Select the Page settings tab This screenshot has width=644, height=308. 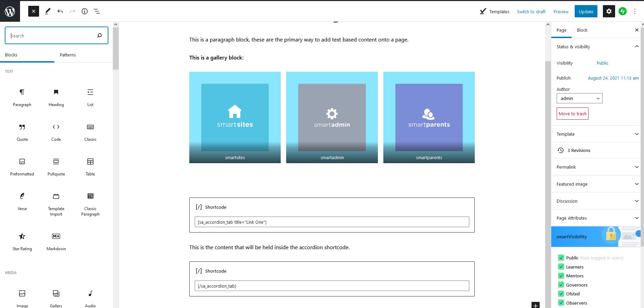click(x=561, y=30)
